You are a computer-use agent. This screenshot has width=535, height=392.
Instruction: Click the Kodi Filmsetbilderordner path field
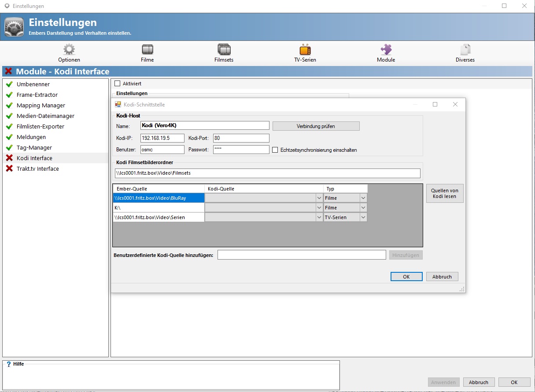tap(267, 173)
